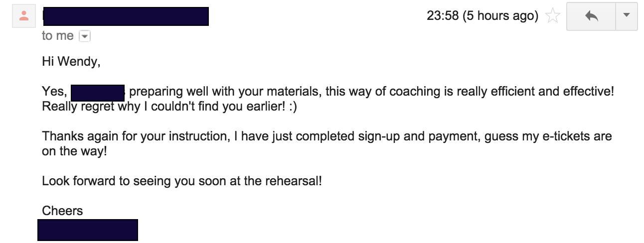The width and height of the screenshot is (644, 243).
Task: Reply using the arrow button
Action: coord(591,16)
